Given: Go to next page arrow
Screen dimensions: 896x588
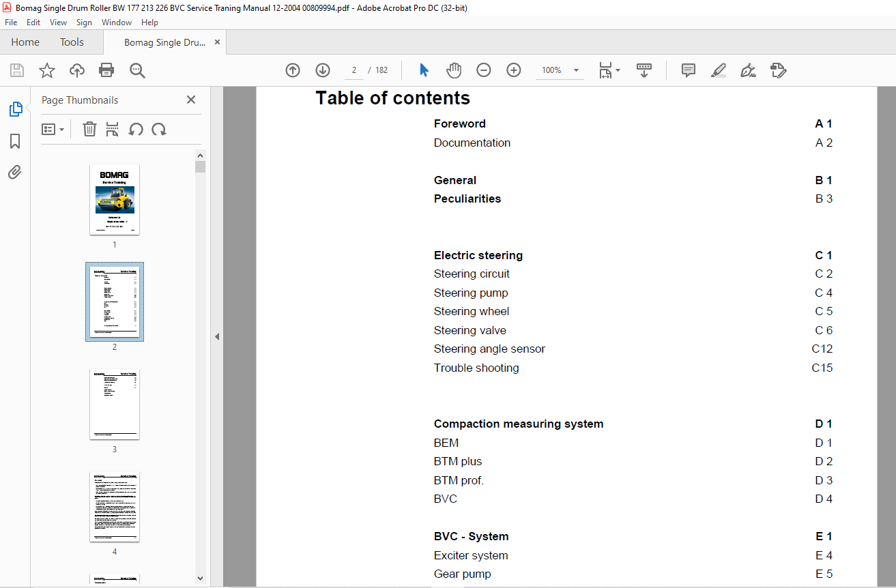Looking at the screenshot, I should (x=323, y=70).
